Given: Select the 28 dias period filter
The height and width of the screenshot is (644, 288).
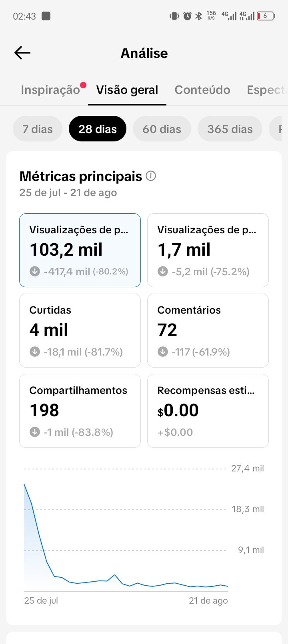Looking at the screenshot, I should coord(98,129).
